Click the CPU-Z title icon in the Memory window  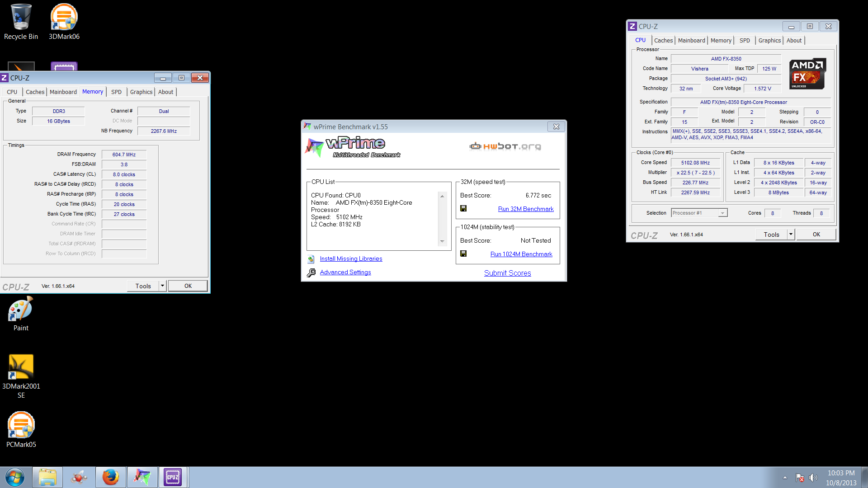(x=4, y=78)
